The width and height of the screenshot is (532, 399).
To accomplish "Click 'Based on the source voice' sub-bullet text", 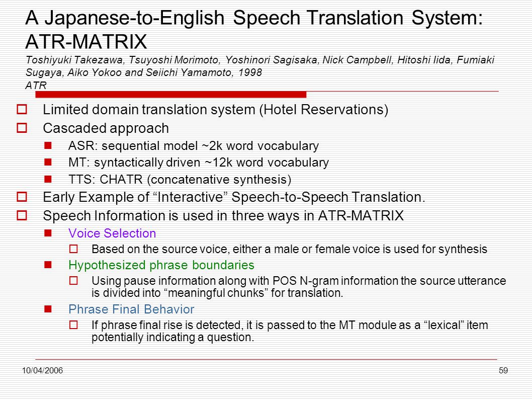I will point(290,249).
